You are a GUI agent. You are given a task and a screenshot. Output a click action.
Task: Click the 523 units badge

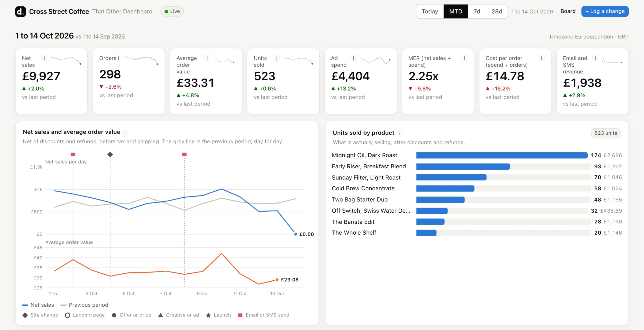pyautogui.click(x=606, y=133)
